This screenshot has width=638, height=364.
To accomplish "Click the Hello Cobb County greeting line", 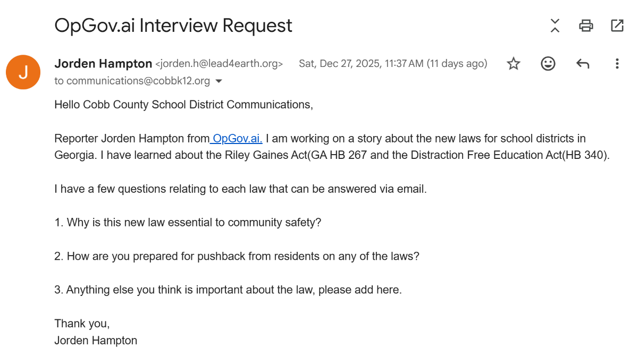I will click(183, 105).
